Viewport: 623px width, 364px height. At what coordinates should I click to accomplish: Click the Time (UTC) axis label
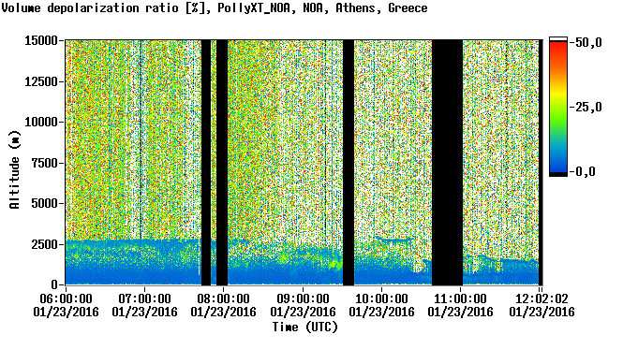click(x=304, y=328)
